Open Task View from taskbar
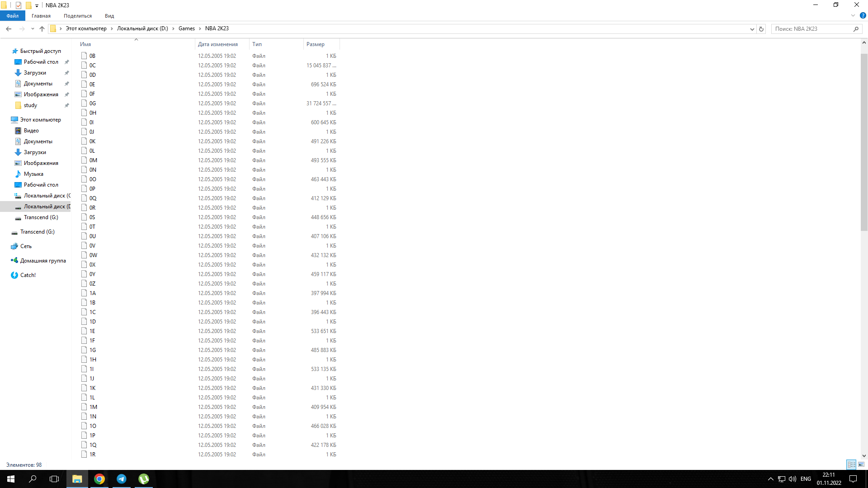 (x=54, y=479)
